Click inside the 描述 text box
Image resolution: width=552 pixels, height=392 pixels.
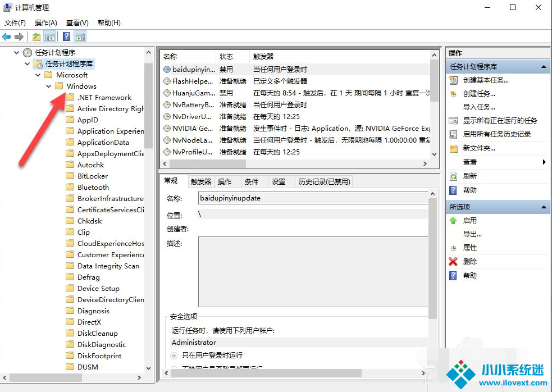coord(313,272)
